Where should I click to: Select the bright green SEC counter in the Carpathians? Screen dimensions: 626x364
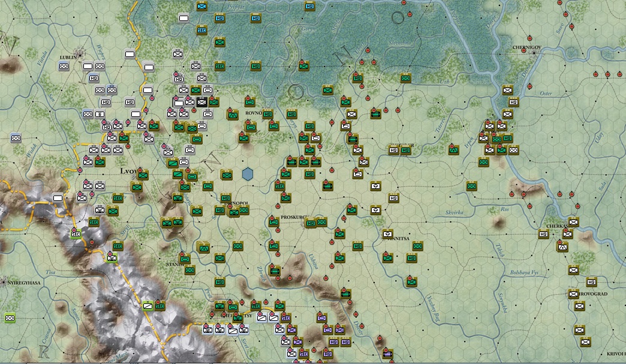click(x=76, y=234)
